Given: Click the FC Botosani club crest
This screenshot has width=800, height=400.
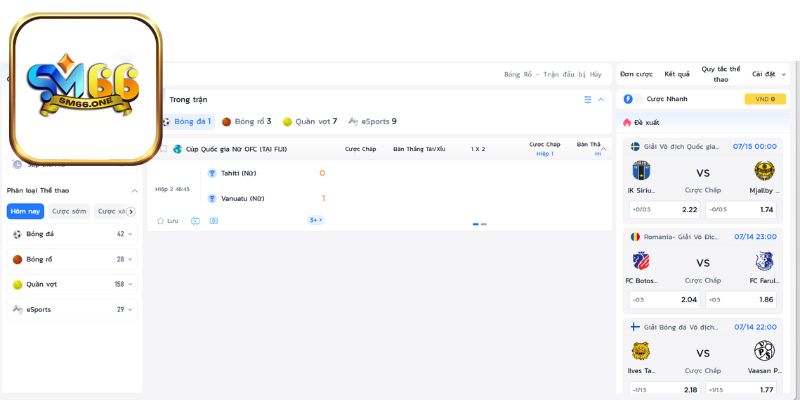Looking at the screenshot, I should tap(641, 261).
